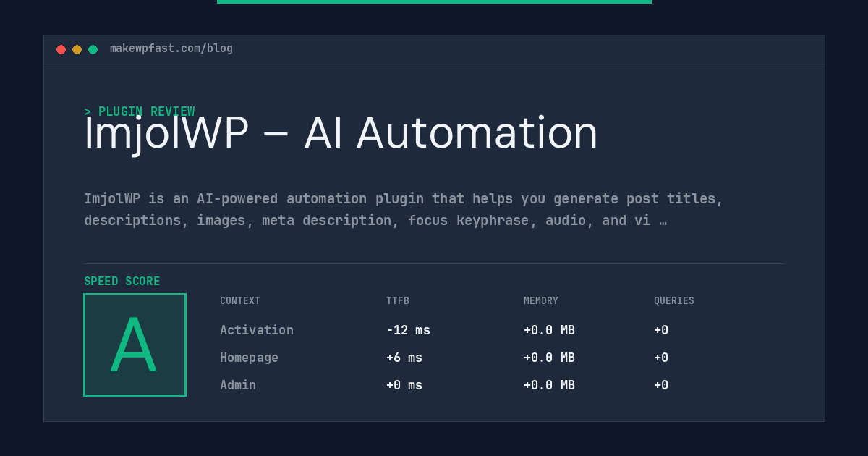Click the A grade speed badge

point(135,345)
